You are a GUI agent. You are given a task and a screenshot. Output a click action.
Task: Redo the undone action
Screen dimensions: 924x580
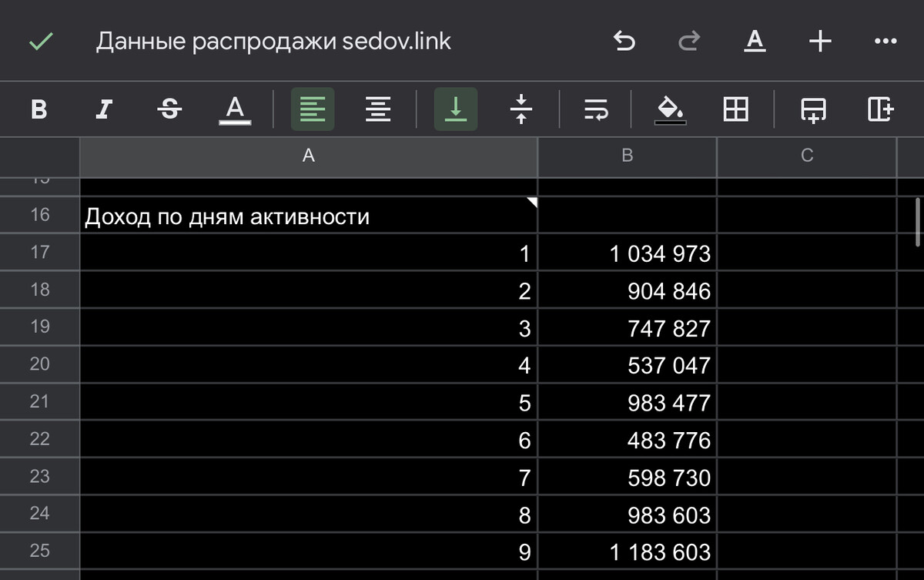point(688,42)
